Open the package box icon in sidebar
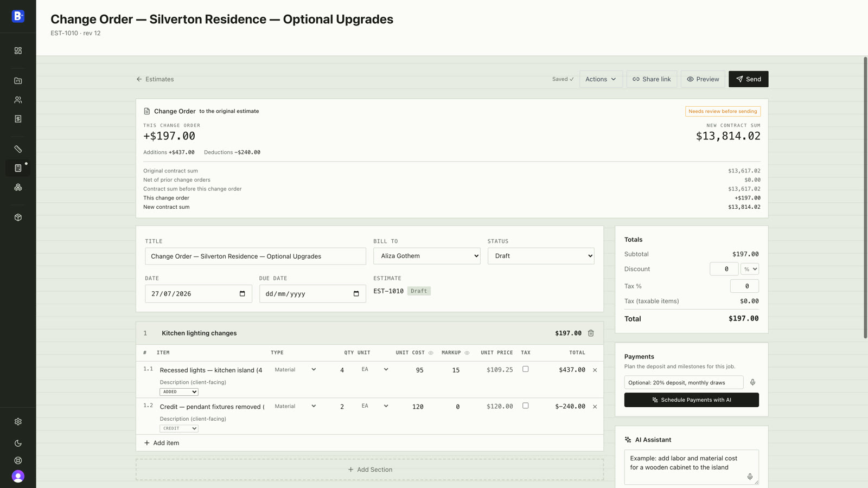The height and width of the screenshot is (488, 868). (18, 217)
